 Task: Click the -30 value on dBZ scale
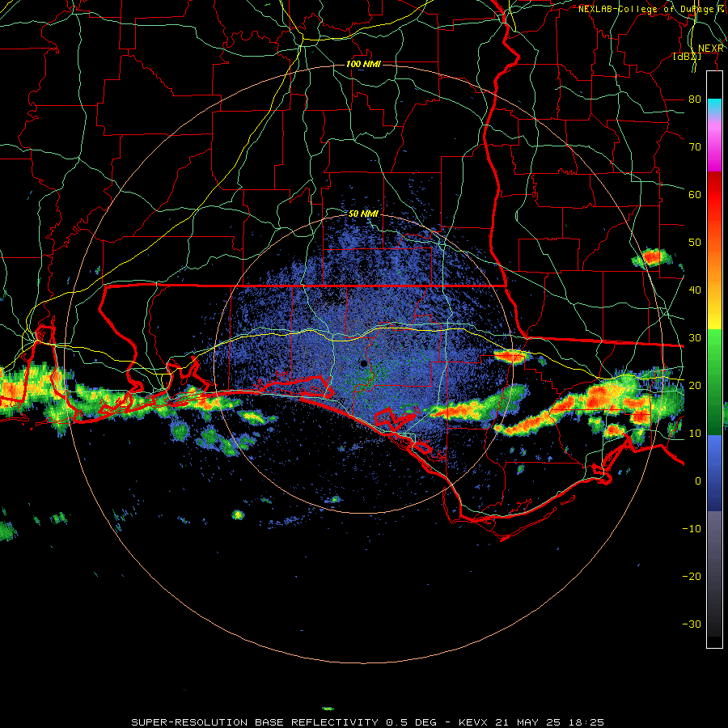692,624
